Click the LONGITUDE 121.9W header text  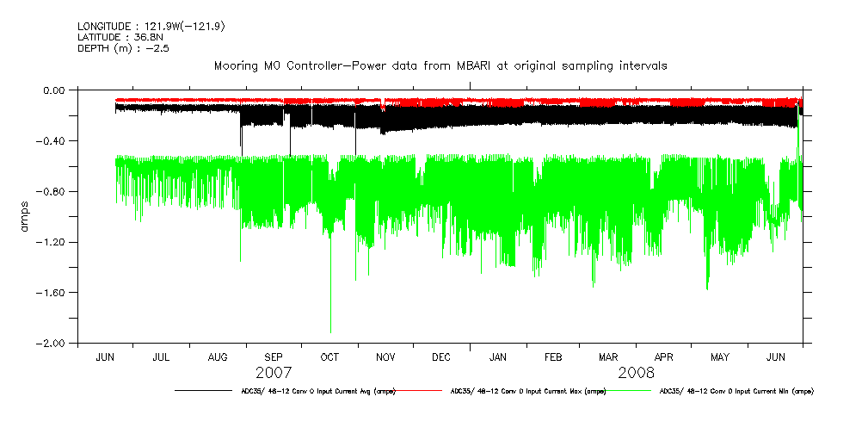point(151,26)
